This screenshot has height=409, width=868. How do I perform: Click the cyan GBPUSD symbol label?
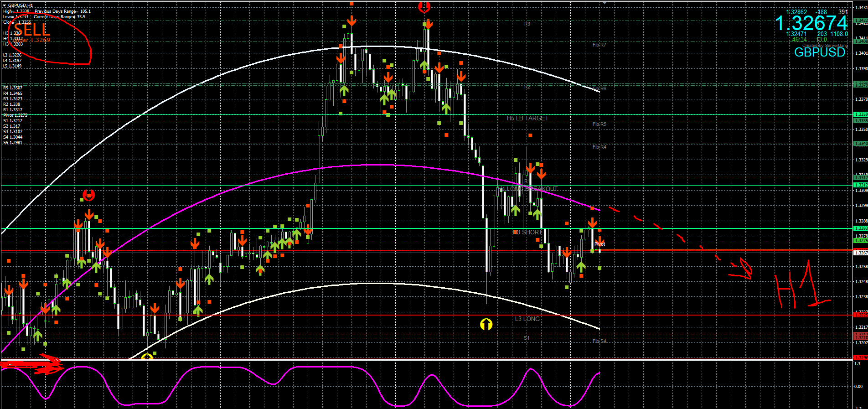820,52
